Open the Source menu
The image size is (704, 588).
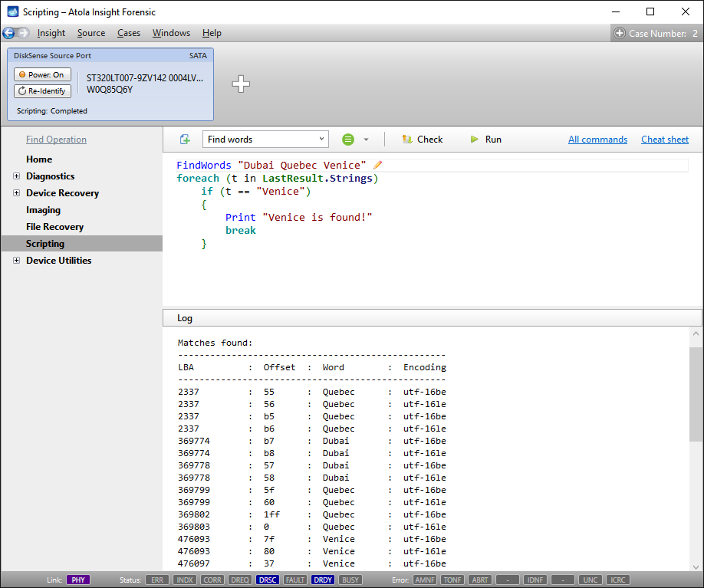click(x=91, y=33)
